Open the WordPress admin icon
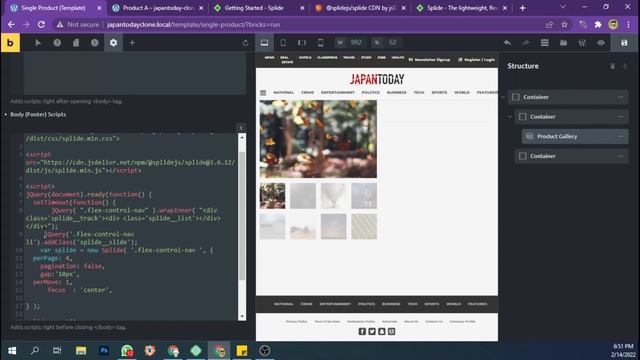The image size is (640, 360). 582,43
